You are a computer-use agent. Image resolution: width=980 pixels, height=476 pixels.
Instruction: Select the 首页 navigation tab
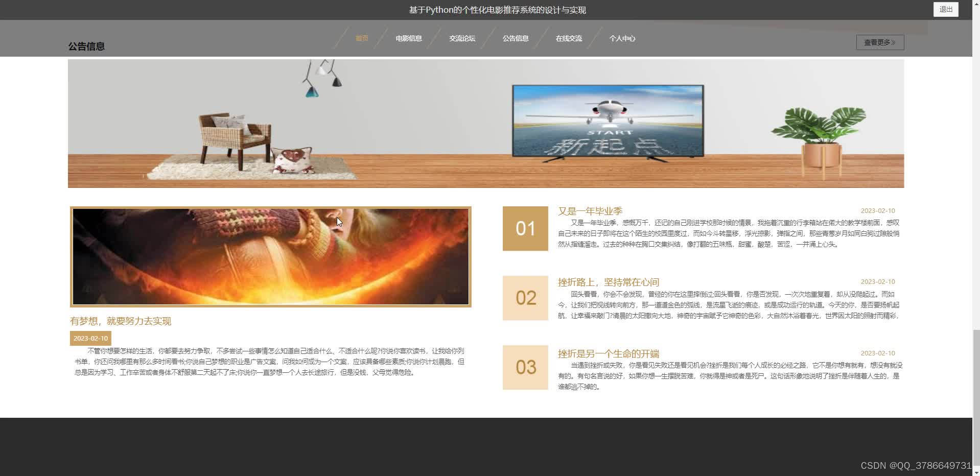coord(361,38)
